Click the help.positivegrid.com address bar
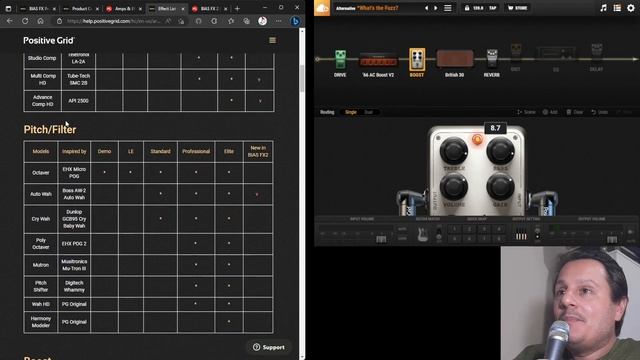This screenshot has height=360, width=640. point(120,21)
